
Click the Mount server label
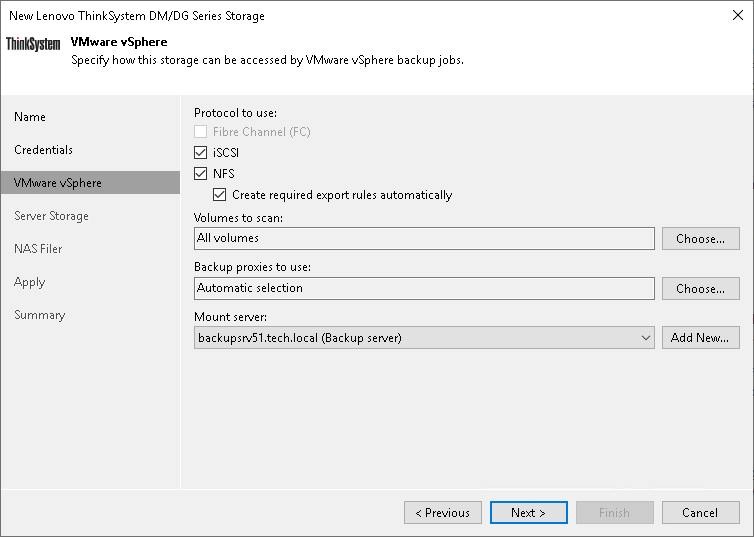point(230,317)
